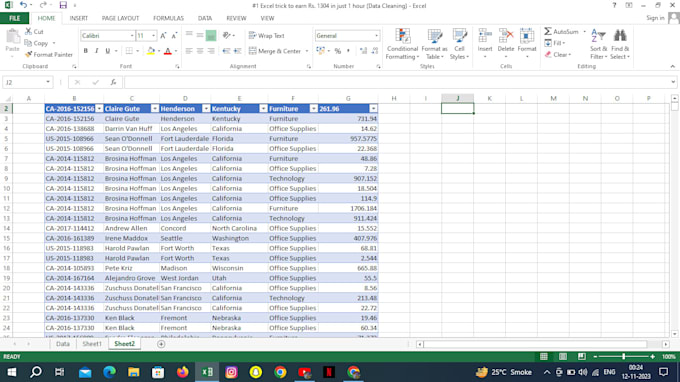Open Format as Table gallery
The image size is (680, 382).
434,44
